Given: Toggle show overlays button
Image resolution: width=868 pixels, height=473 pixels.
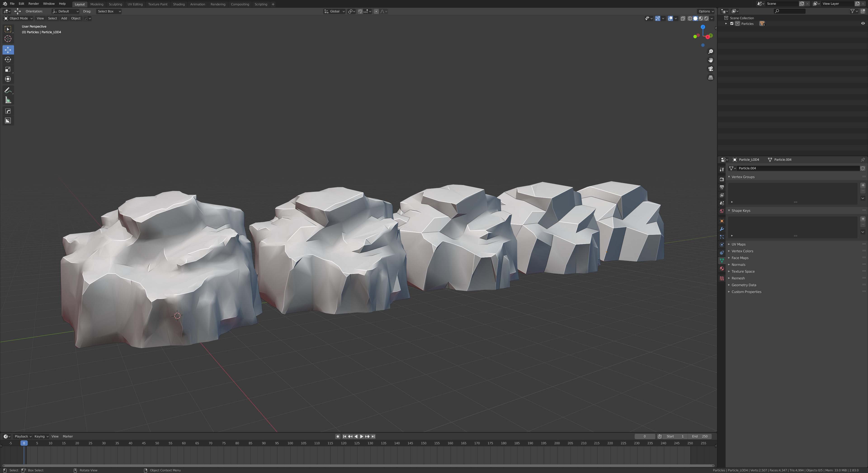Looking at the screenshot, I should tap(670, 19).
